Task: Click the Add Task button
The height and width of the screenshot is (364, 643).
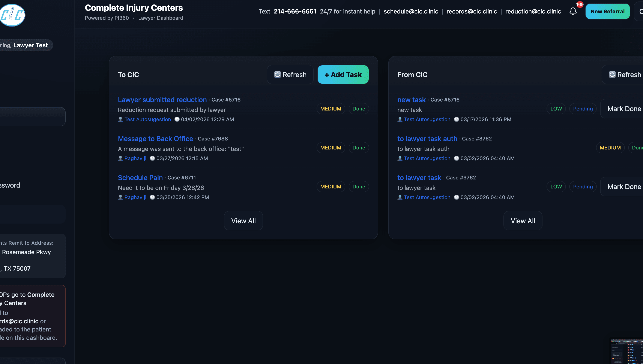Action: click(343, 75)
